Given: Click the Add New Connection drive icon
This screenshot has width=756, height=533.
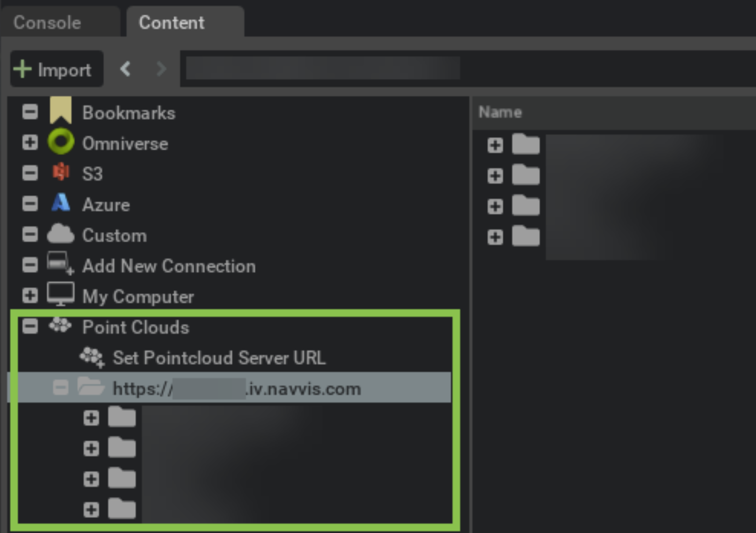Looking at the screenshot, I should (61, 264).
